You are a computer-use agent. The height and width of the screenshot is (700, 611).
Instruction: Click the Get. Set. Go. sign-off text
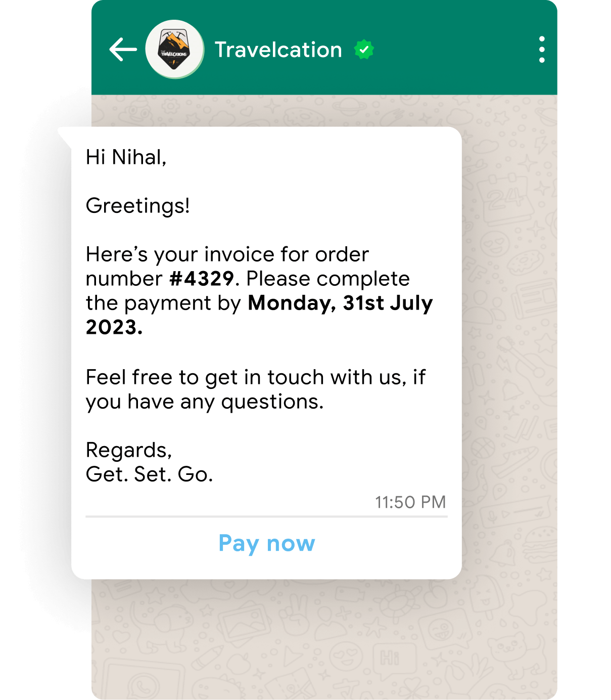[x=150, y=474]
